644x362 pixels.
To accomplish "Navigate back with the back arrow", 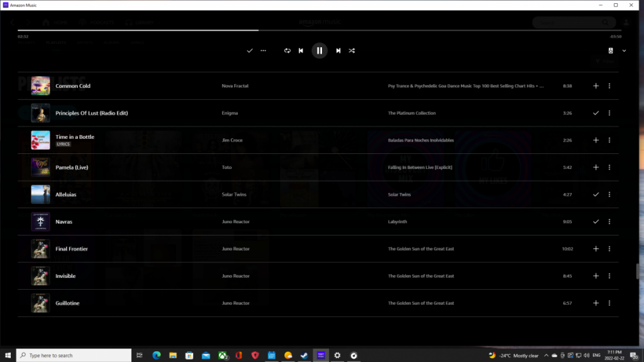I will pyautogui.click(x=13, y=22).
